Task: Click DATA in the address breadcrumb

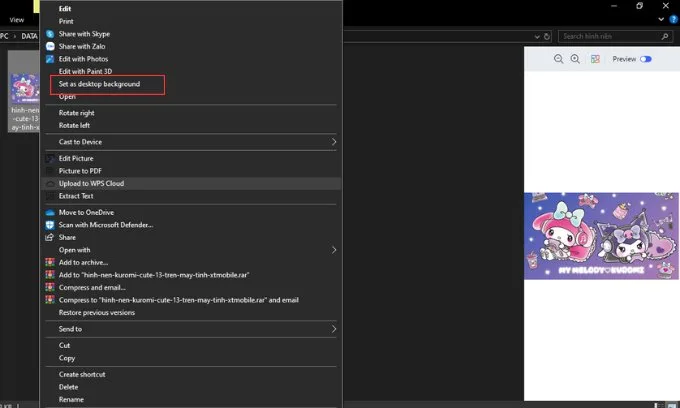Action: pos(29,36)
